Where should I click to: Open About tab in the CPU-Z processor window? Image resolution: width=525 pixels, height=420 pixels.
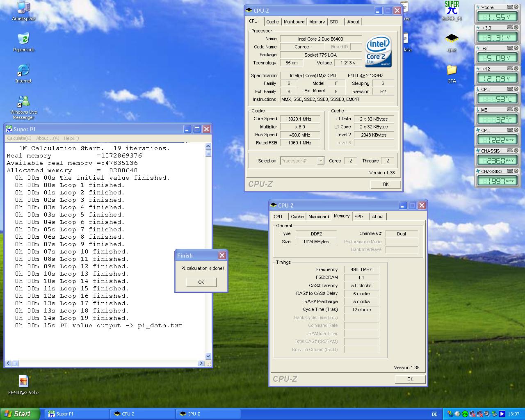pyautogui.click(x=353, y=22)
